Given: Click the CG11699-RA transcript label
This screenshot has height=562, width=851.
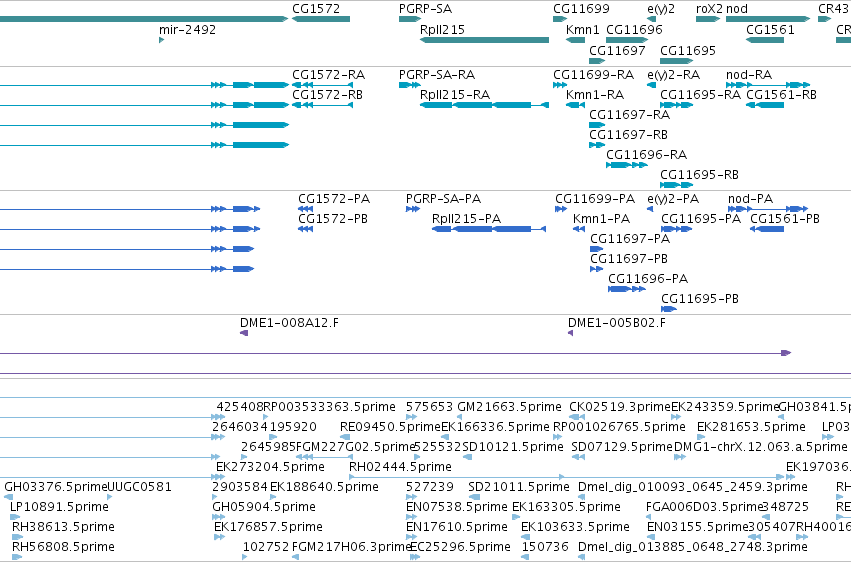Looking at the screenshot, I should point(593,75).
